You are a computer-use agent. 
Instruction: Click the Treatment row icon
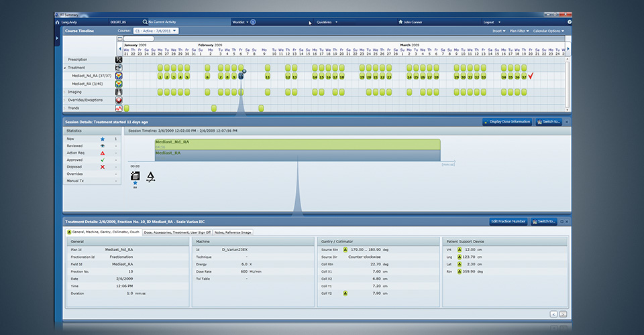tap(119, 68)
